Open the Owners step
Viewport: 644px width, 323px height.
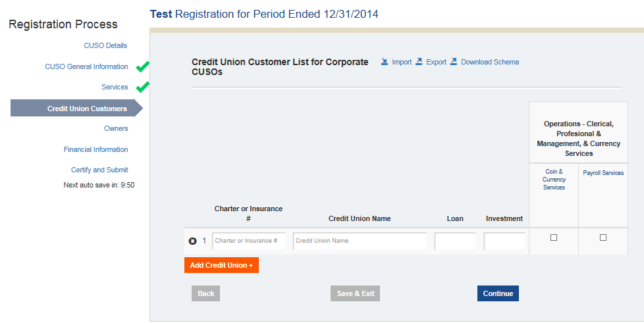[116, 128]
